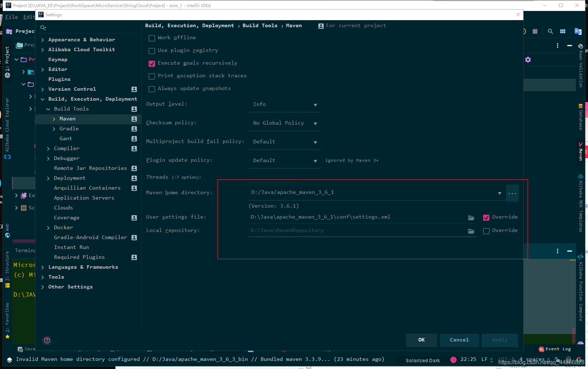Screen dimensions: 588x369
Task: Open the Web side tool tab
Action: pos(7,231)
